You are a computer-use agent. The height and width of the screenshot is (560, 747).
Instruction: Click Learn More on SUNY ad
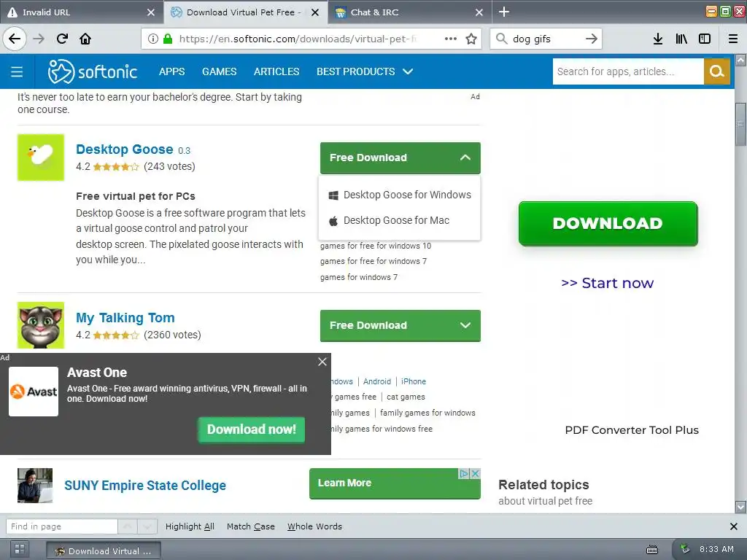click(x=395, y=483)
